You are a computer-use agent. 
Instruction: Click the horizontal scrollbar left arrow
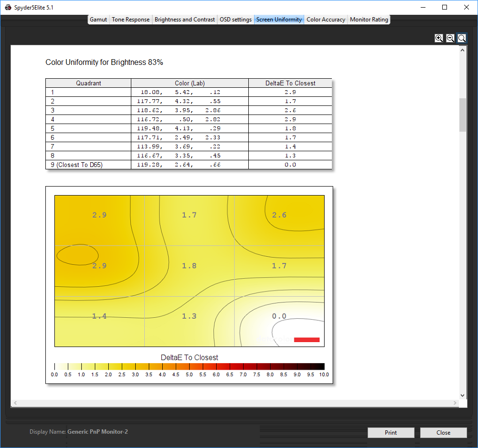pos(15,403)
